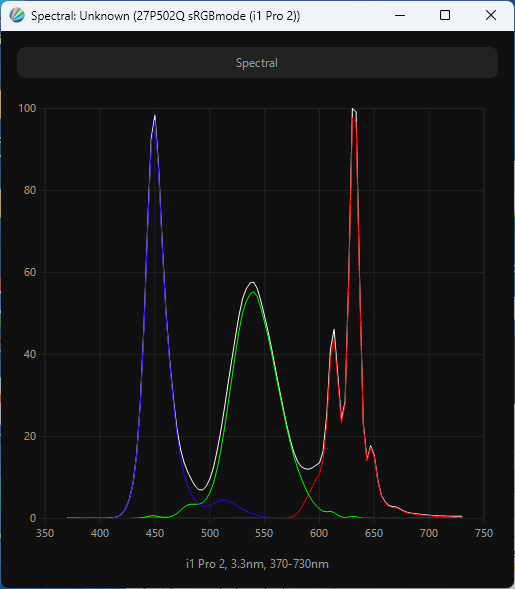Click the x-axis label 450
Viewport: 515px width, 589px height.
tap(155, 533)
